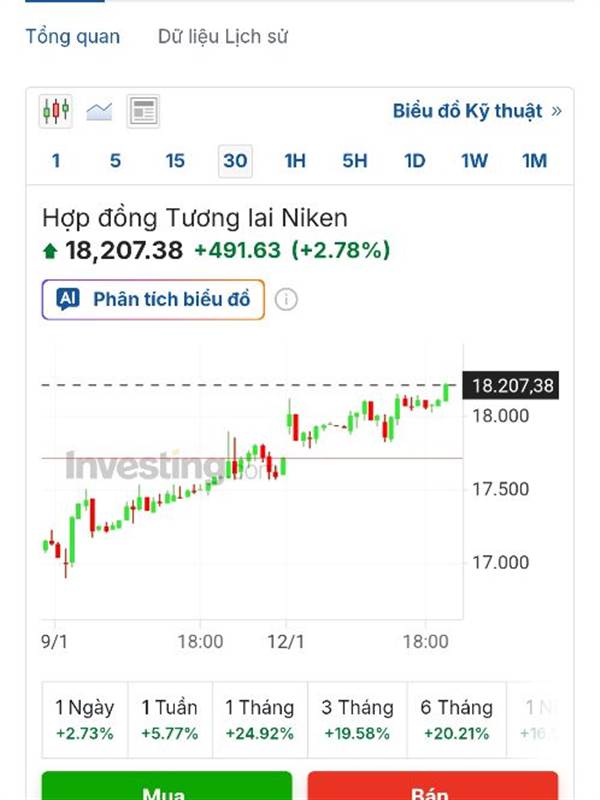
Task: Select the 30 minute interval
Action: click(235, 161)
